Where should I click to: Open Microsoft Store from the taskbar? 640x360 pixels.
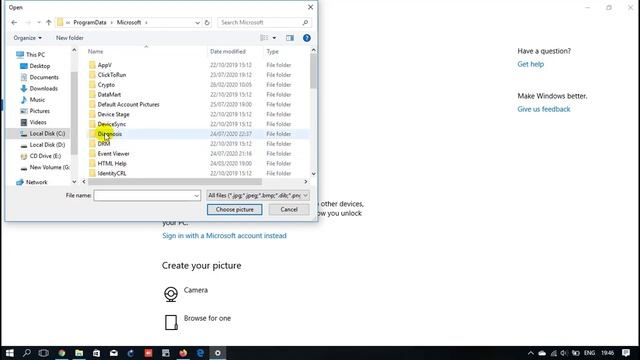click(x=96, y=353)
